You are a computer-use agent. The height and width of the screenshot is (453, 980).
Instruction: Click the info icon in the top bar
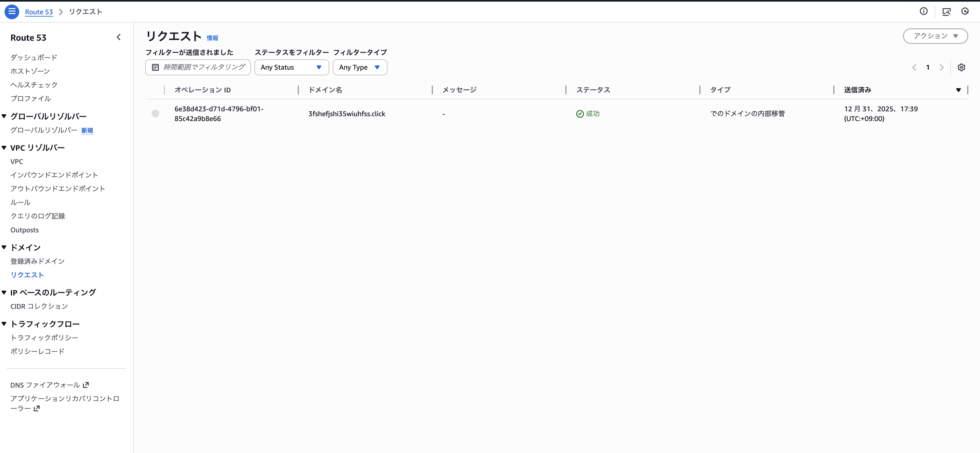click(924, 11)
